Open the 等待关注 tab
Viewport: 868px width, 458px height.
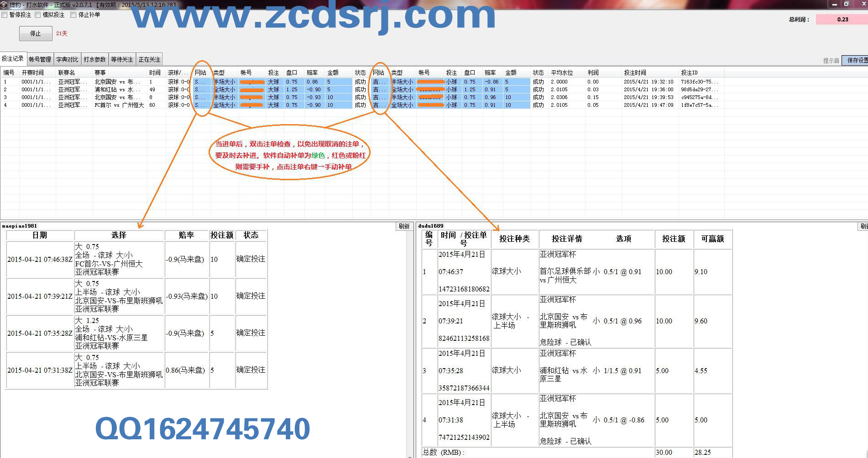(122, 59)
